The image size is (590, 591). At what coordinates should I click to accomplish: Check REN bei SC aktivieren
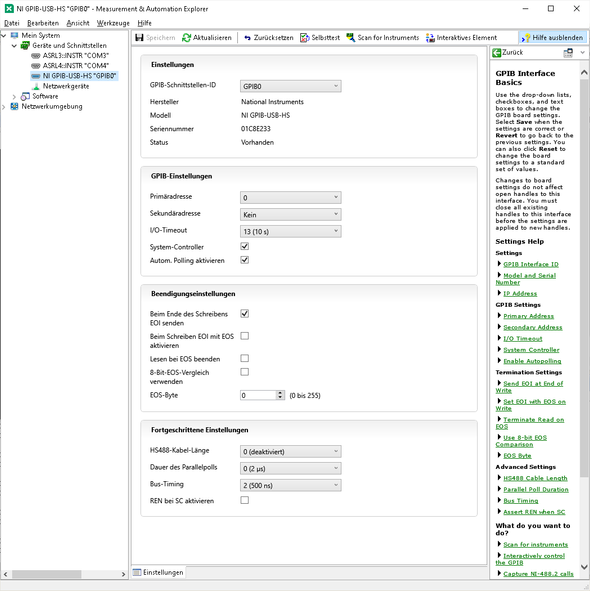[245, 500]
